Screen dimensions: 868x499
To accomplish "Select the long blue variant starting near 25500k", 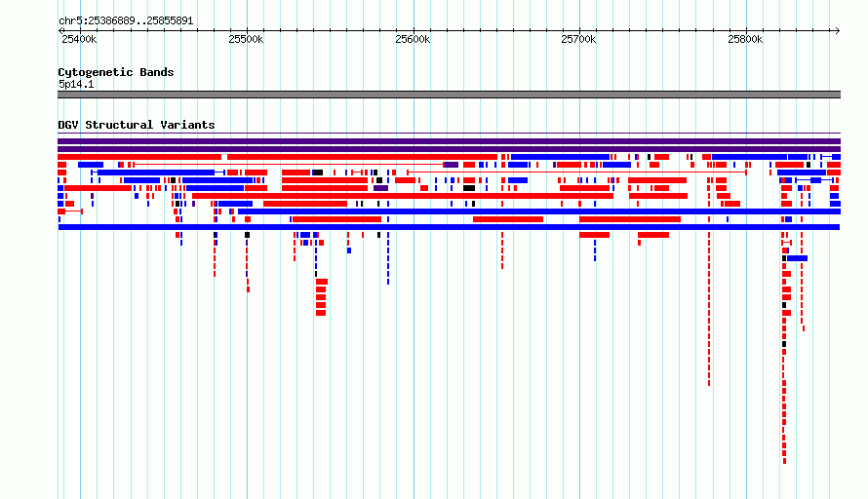I will point(539,211).
